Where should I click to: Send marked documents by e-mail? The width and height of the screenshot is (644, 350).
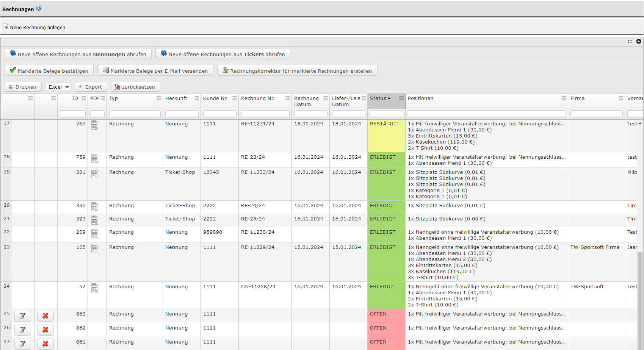pyautogui.click(x=155, y=70)
